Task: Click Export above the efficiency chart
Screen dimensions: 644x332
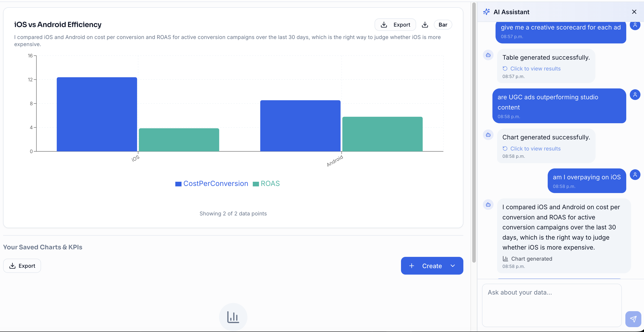Action: (395, 24)
